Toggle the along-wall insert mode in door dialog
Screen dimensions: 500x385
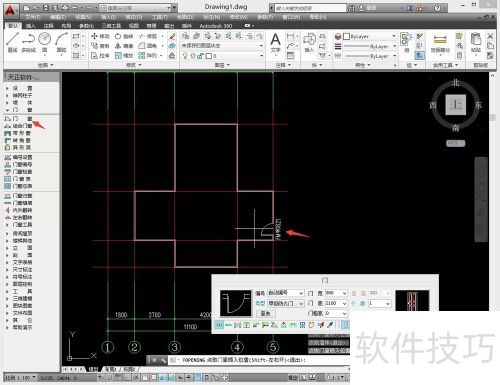click(228, 324)
